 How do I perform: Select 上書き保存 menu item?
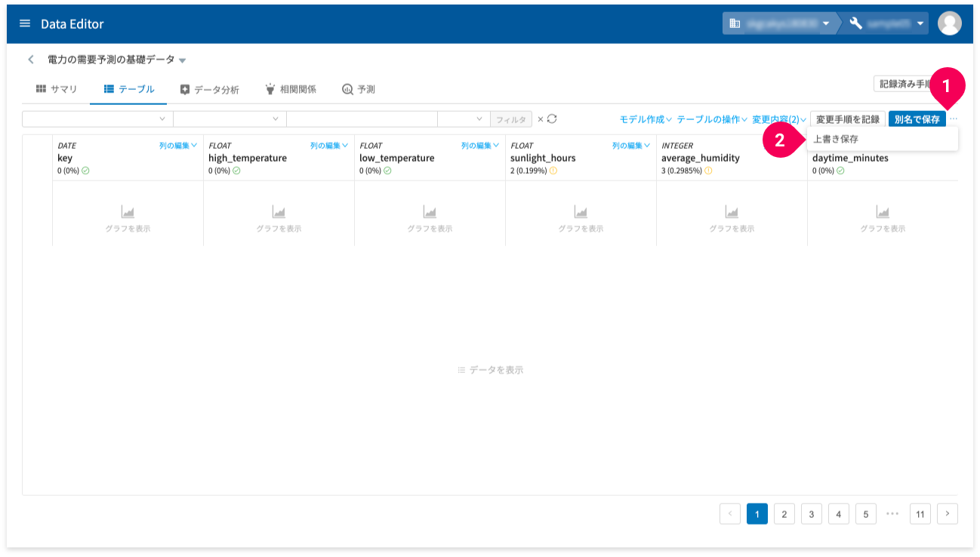coord(883,139)
